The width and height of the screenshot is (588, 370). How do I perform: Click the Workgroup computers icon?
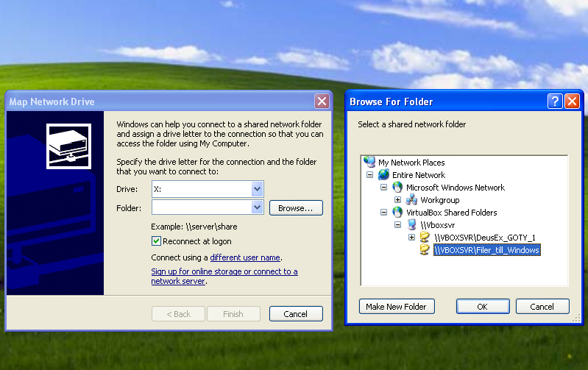412,200
